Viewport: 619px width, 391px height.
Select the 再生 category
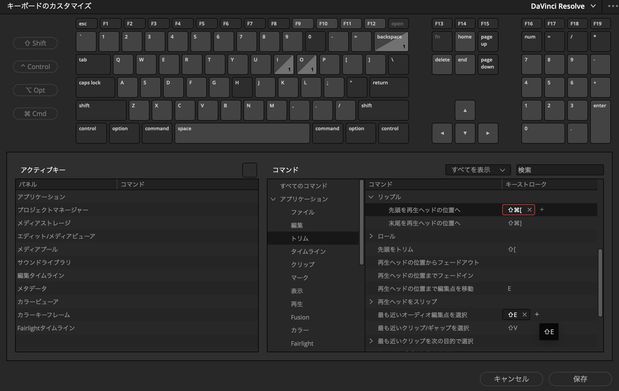coord(297,304)
